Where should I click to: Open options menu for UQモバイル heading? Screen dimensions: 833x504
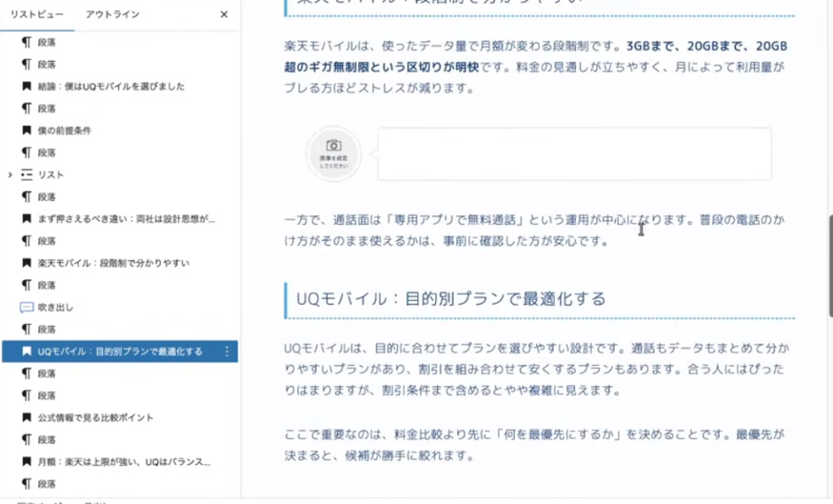coord(226,352)
